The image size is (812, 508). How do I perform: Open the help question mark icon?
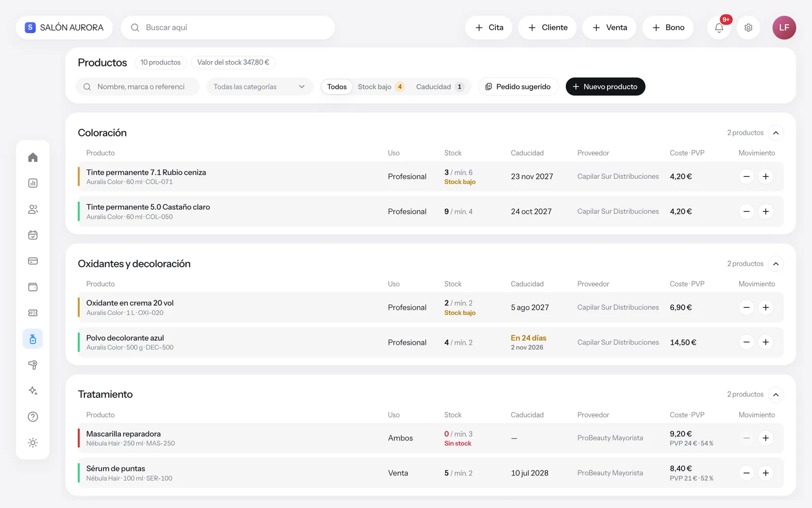33,417
